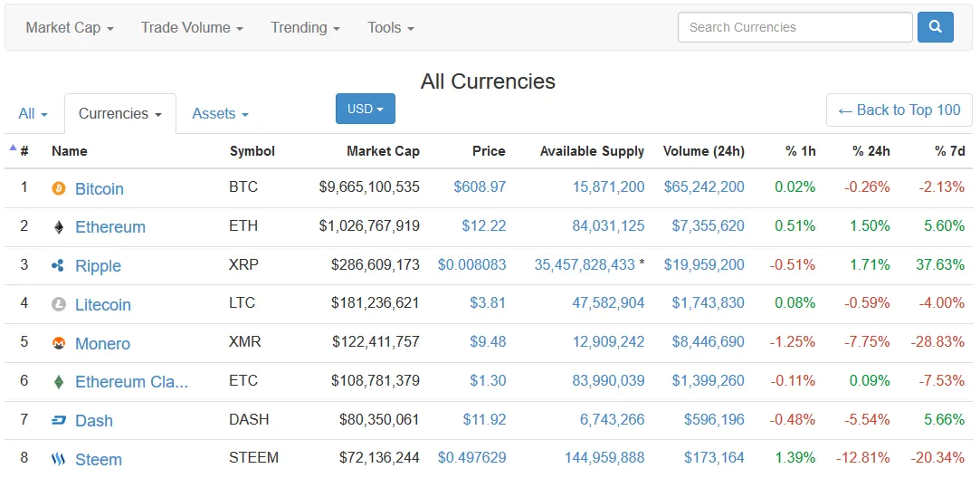Open the Steem currency link

point(99,459)
